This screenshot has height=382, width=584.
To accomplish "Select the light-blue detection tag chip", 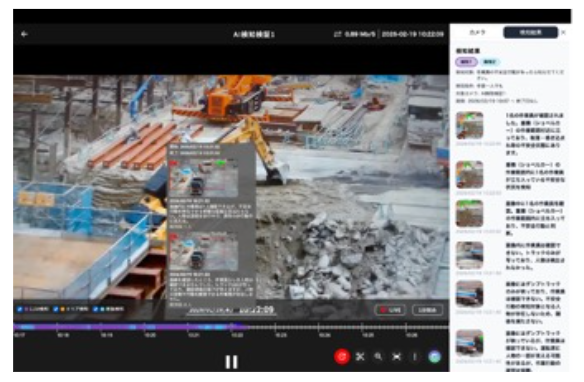I will [x=489, y=62].
